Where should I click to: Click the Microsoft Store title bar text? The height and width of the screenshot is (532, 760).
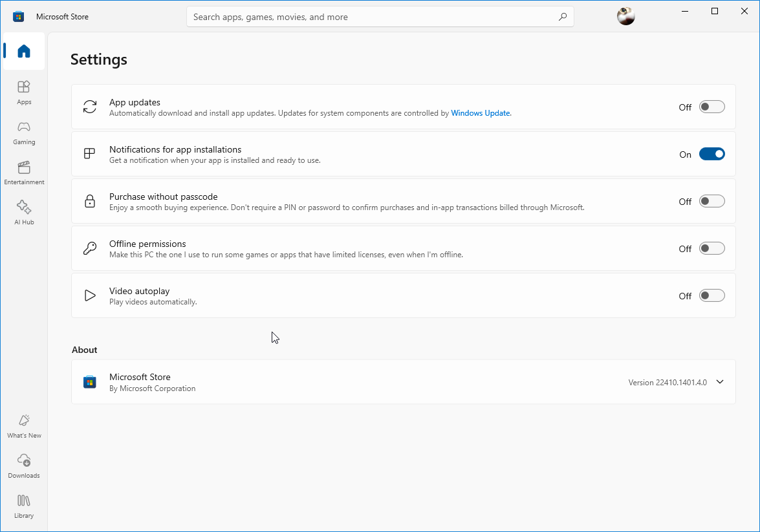[x=62, y=16]
